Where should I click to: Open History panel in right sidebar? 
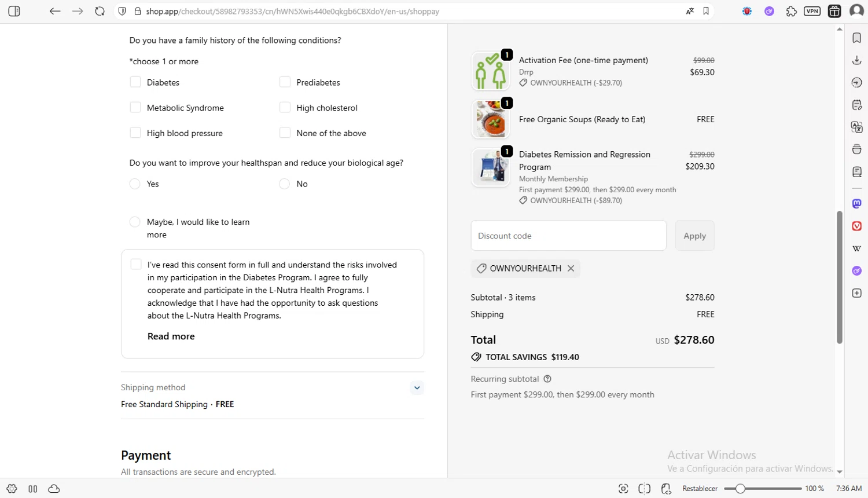coord(857,83)
